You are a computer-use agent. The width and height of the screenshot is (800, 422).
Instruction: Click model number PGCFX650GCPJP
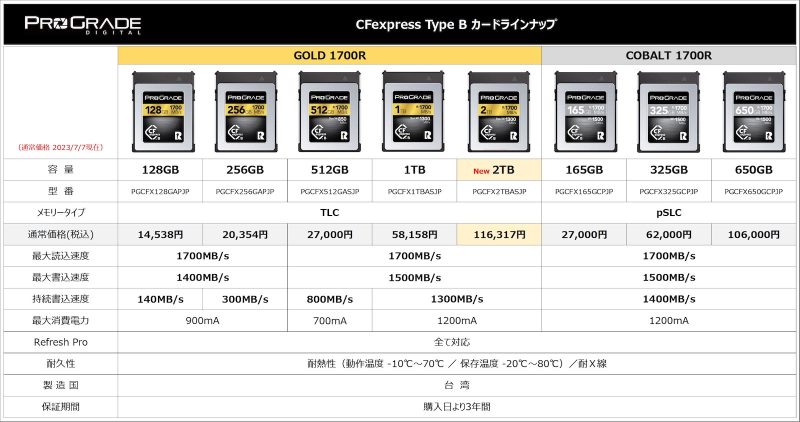pos(754,192)
